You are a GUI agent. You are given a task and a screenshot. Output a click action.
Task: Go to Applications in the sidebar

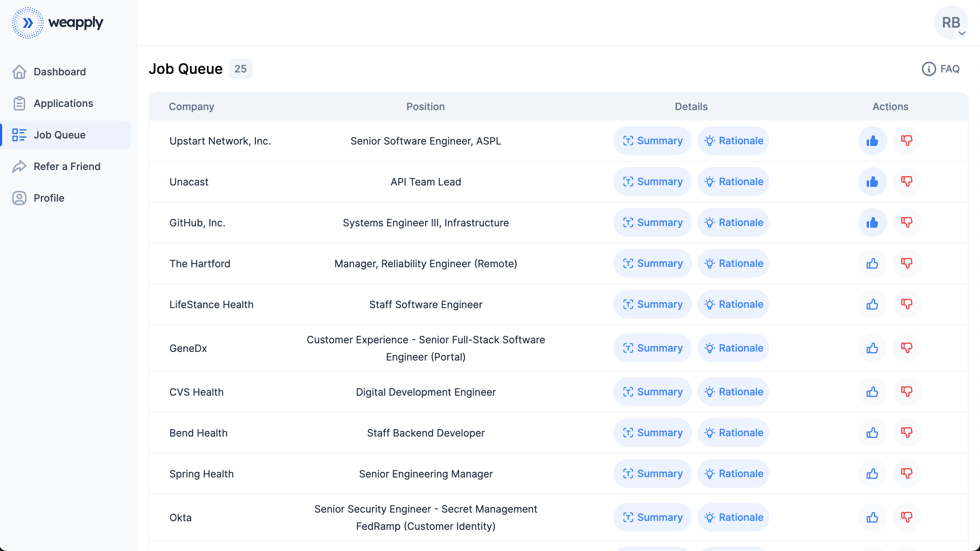(x=63, y=103)
